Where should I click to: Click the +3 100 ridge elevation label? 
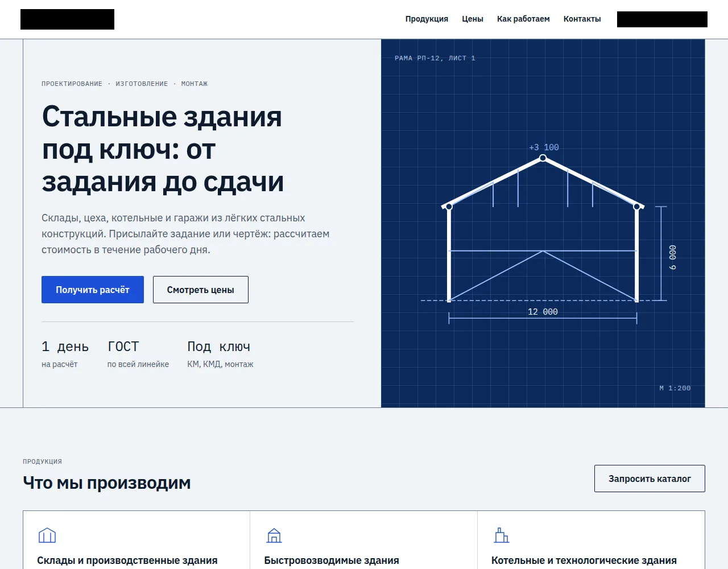tap(544, 147)
